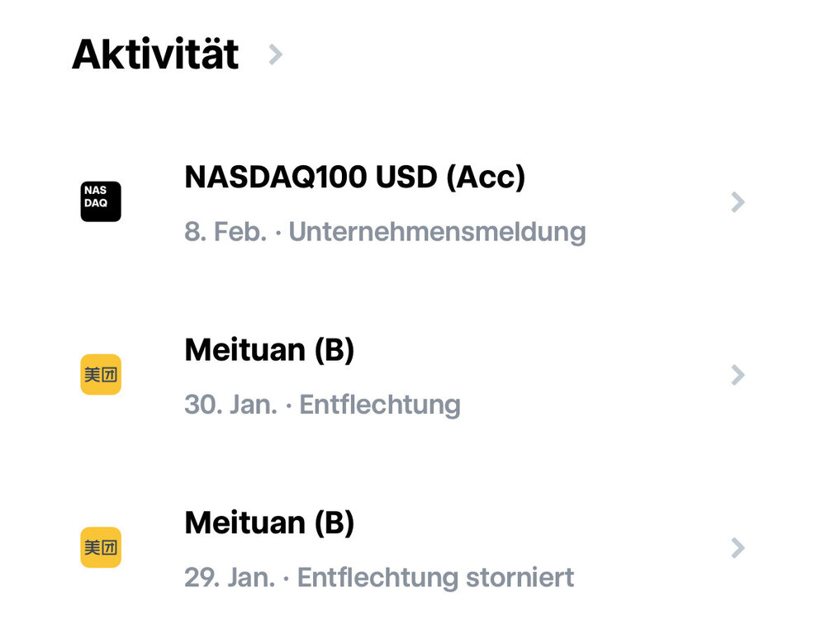Click the 29. Jan. date text
826x644 pixels.
click(x=230, y=577)
